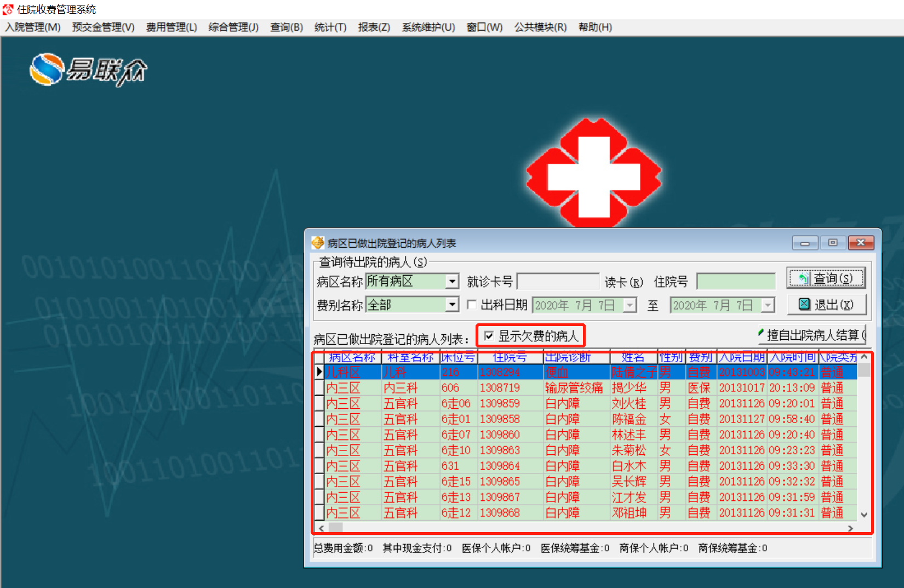Click the 医保统筹基金:0 status entry
This screenshot has height=588, width=904.
coord(575,548)
